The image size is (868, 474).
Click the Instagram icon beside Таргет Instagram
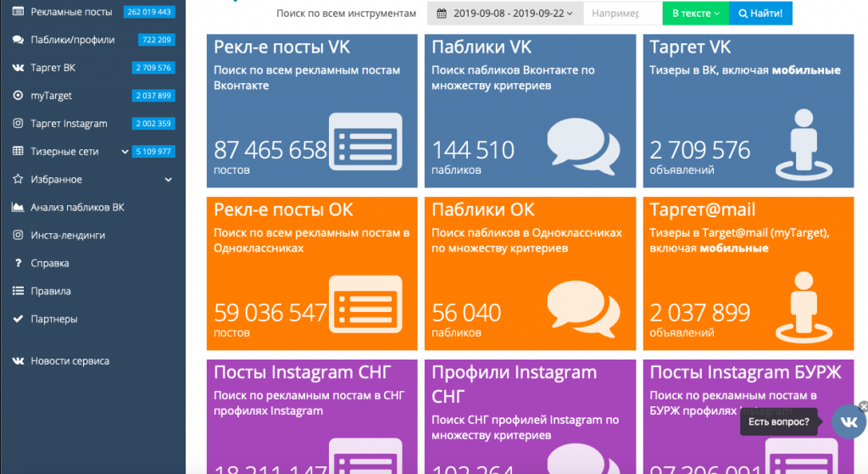[x=18, y=123]
